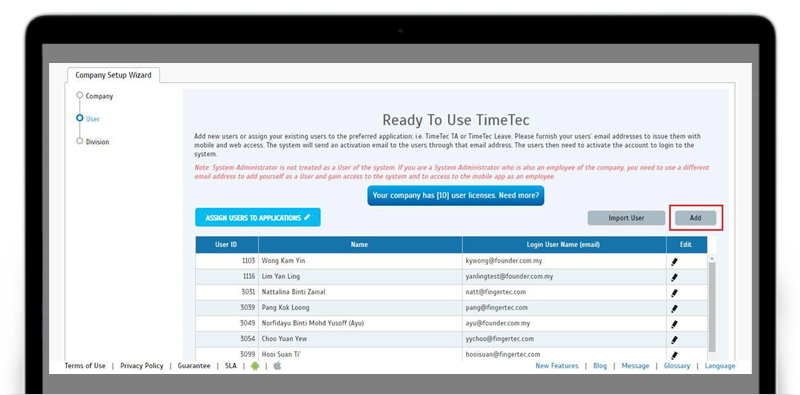Sort by User ID column header

point(227,244)
